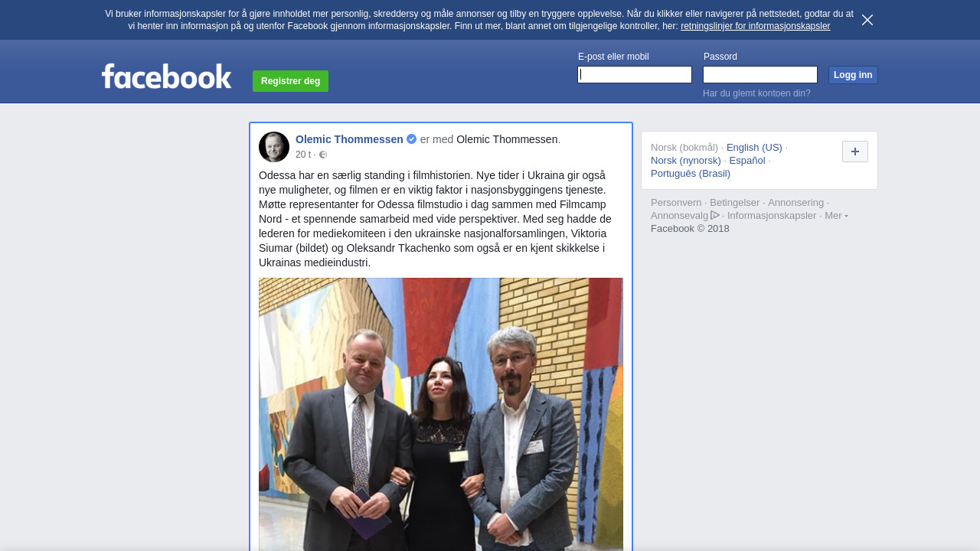The width and height of the screenshot is (980, 551).
Task: Open the post photo of three people
Action: pos(441,414)
